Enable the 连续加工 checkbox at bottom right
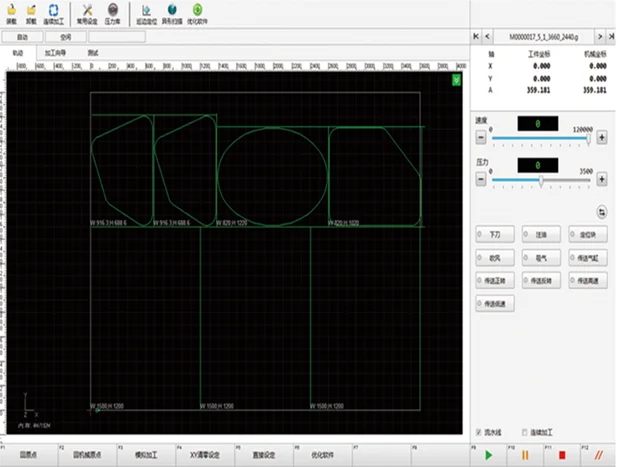 (x=525, y=432)
